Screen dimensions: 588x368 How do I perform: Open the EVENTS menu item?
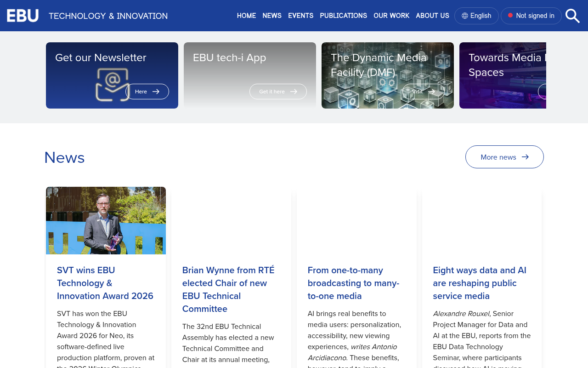(301, 16)
